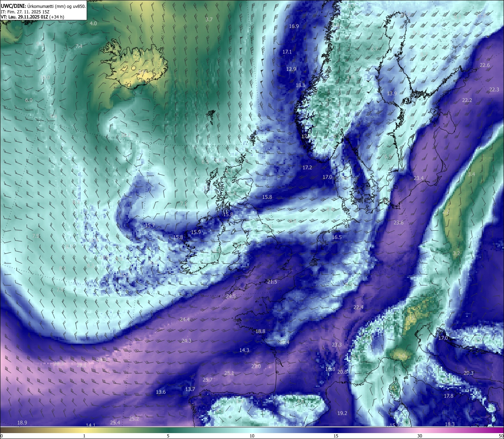The image size is (504, 439).
Task: Click the 22.4 value label
Action: coord(358,307)
